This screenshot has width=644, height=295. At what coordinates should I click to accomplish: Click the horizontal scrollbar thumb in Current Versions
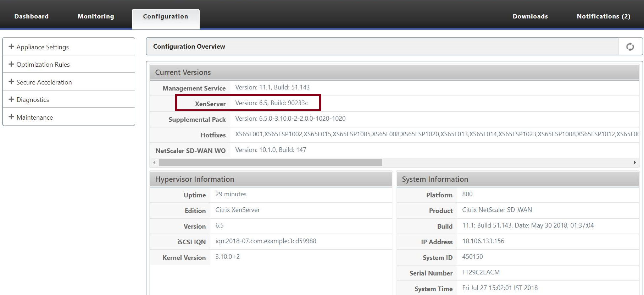point(271,162)
